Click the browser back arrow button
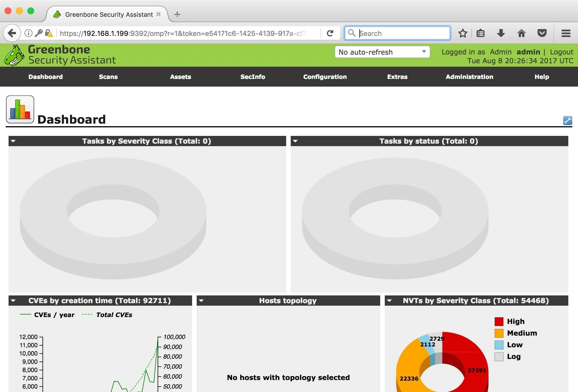 [12, 33]
